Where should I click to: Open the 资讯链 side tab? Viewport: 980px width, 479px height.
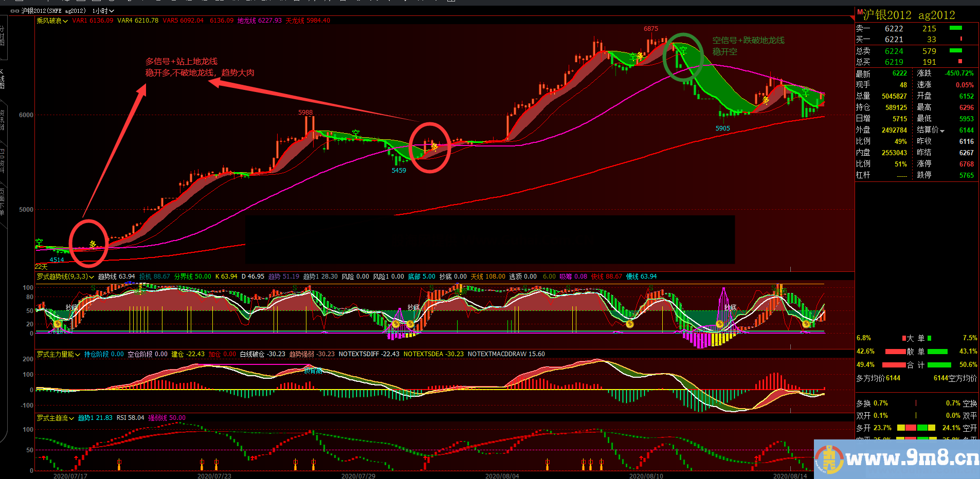click(x=3, y=120)
